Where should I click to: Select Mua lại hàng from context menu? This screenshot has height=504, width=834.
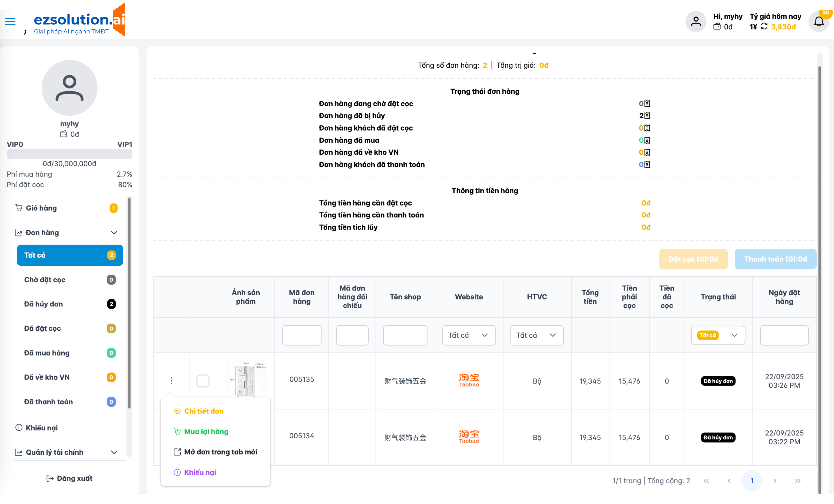pyautogui.click(x=206, y=431)
